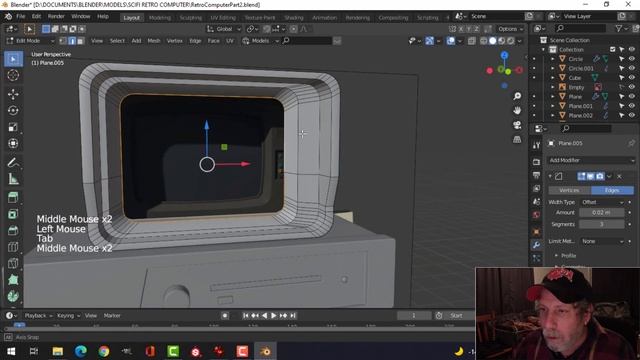Switch to the Modeling workspace tab
The height and width of the screenshot is (360, 640).
[x=160, y=18]
